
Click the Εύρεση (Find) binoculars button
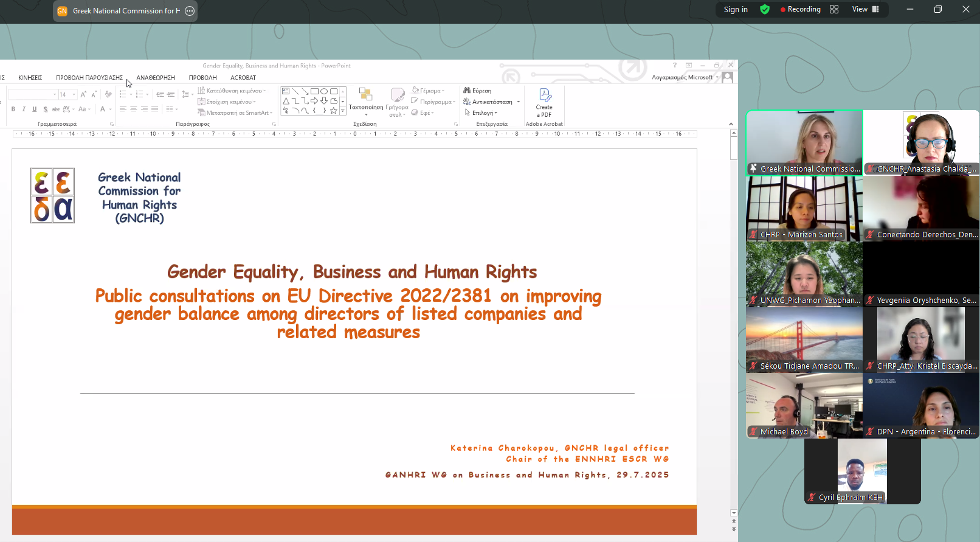coord(478,91)
